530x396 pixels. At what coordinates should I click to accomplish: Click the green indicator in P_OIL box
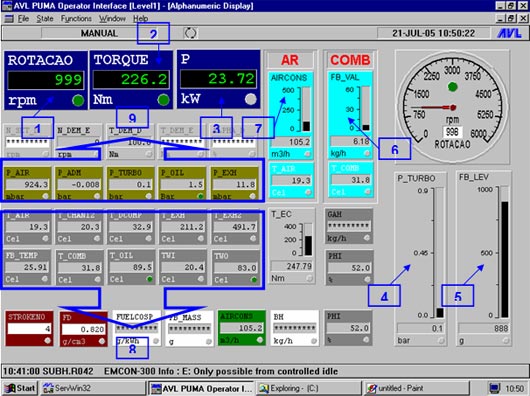200,196
